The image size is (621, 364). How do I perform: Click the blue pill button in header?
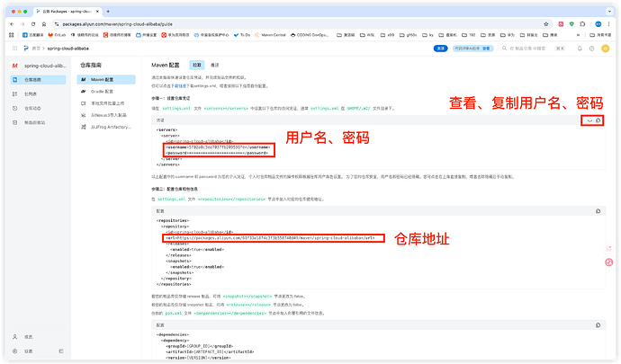click(440, 49)
